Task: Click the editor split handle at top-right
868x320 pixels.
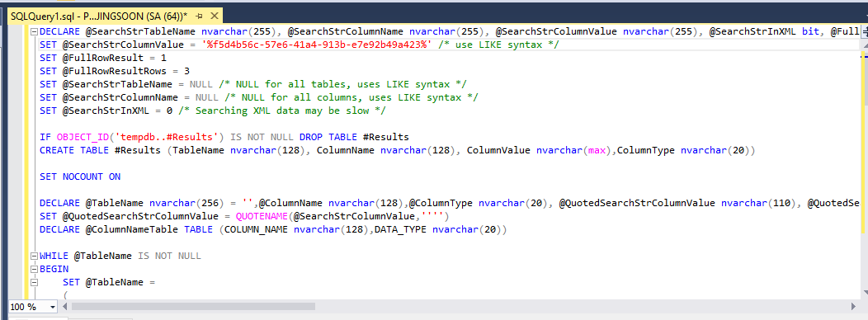Action: [x=864, y=31]
